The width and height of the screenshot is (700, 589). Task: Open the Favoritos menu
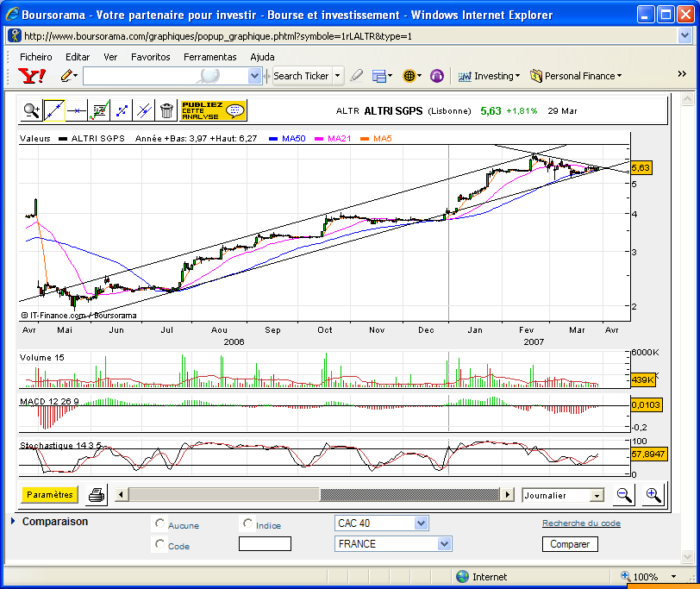pos(151,57)
